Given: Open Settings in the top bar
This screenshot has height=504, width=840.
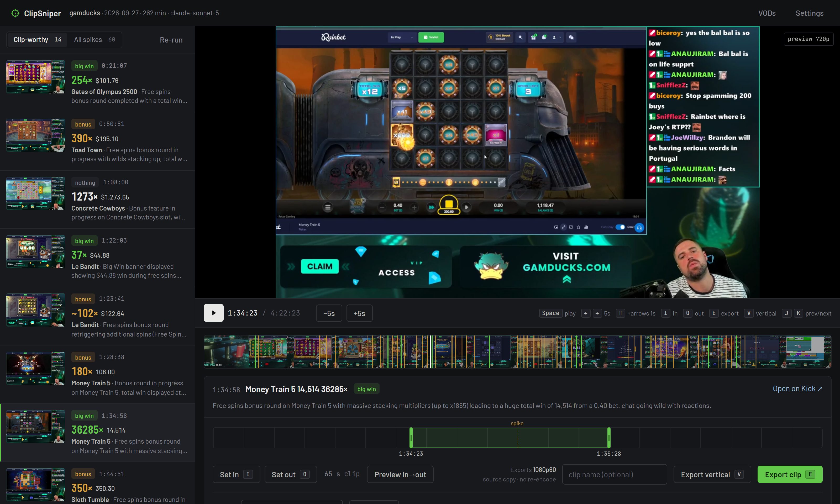Looking at the screenshot, I should point(810,13).
